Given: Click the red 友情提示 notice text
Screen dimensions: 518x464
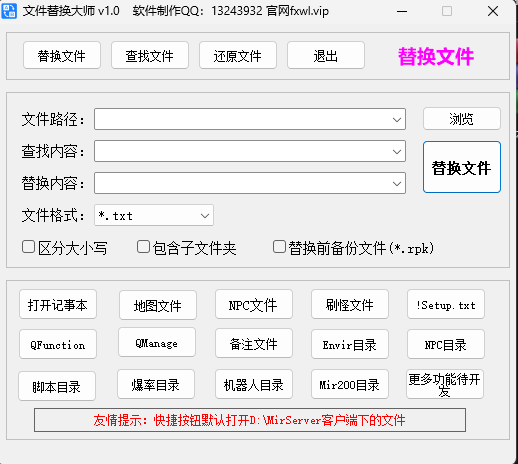Looking at the screenshot, I should 250,420.
